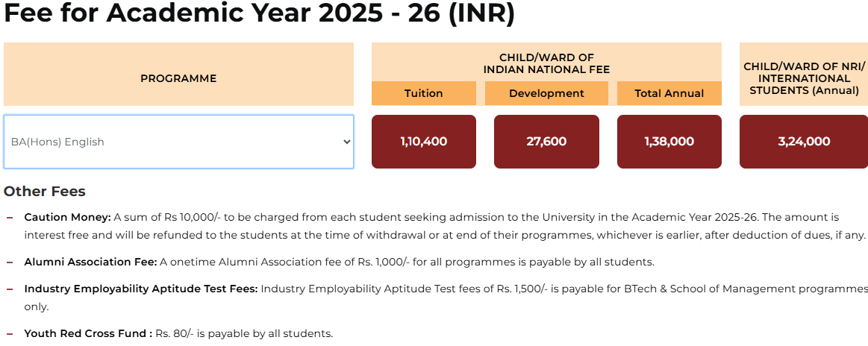
Task: Click the Industry Employability Aptitude Test Fees label
Action: pyautogui.click(x=141, y=289)
